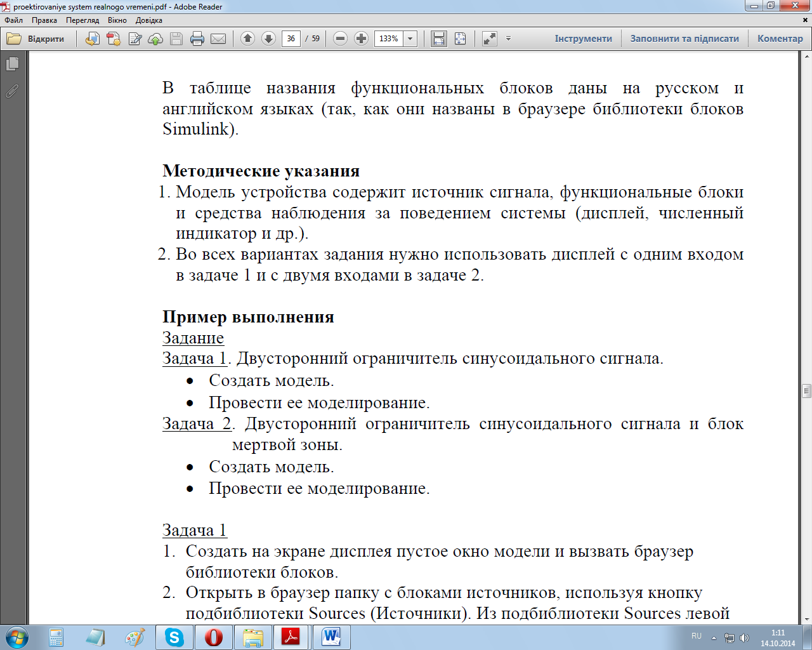This screenshot has height=650, width=812.
Task: Click heading Методические указания
Action: click(x=261, y=171)
